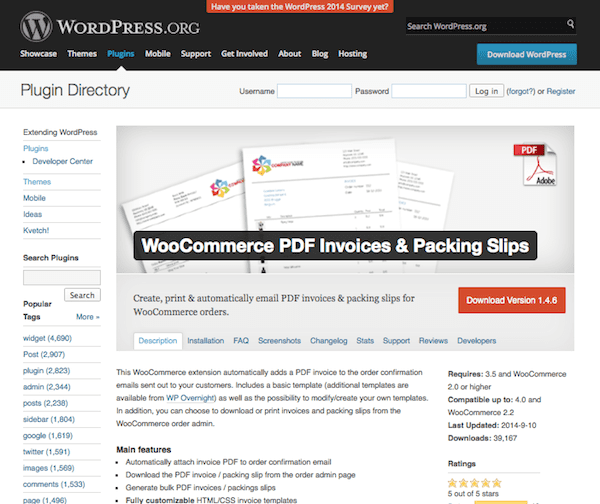Click the '5 out of 5 stars' text
The width and height of the screenshot is (600, 504).
[473, 494]
